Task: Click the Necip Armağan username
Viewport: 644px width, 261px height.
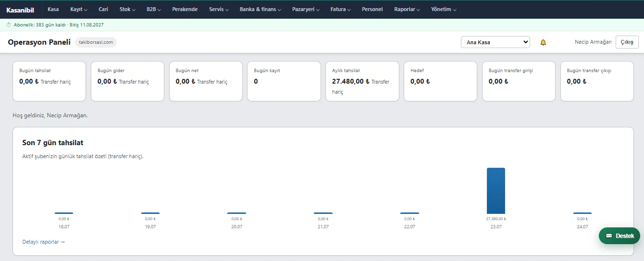Action: (x=593, y=42)
